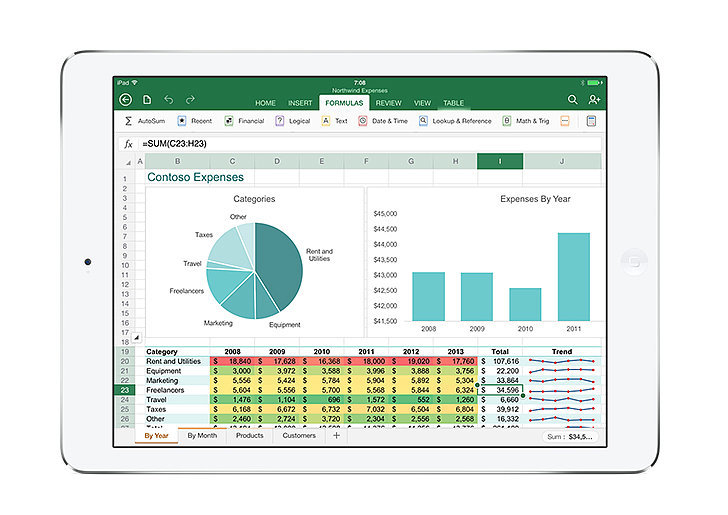The image size is (728, 515).
Task: Click the Expenses By Year chart title
Action: [535, 199]
